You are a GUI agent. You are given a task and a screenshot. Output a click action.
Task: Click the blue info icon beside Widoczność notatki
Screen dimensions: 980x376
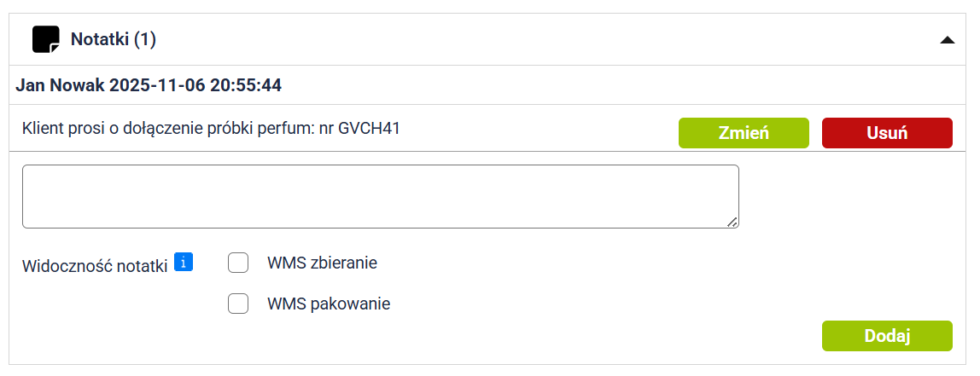[x=183, y=262]
